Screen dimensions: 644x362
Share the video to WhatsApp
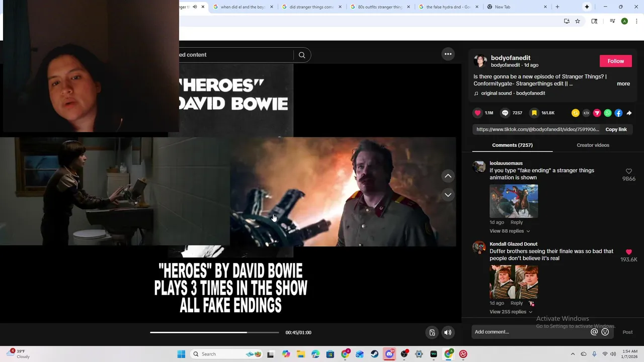(608, 113)
